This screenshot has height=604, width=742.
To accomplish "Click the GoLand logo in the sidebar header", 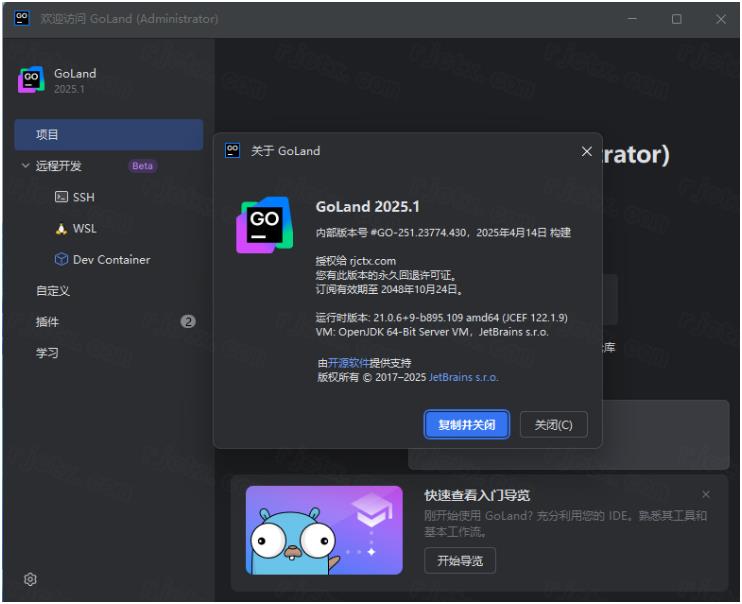I will click(31, 80).
